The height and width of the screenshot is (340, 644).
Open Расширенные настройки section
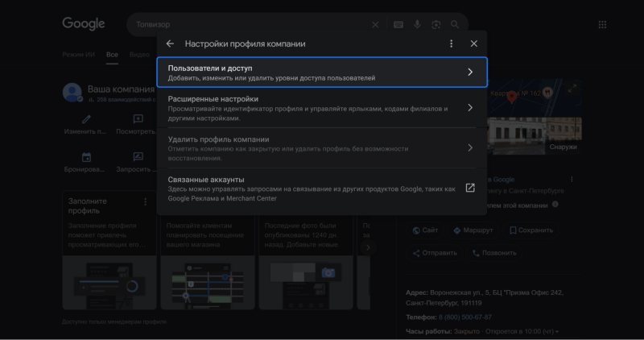tap(322, 108)
